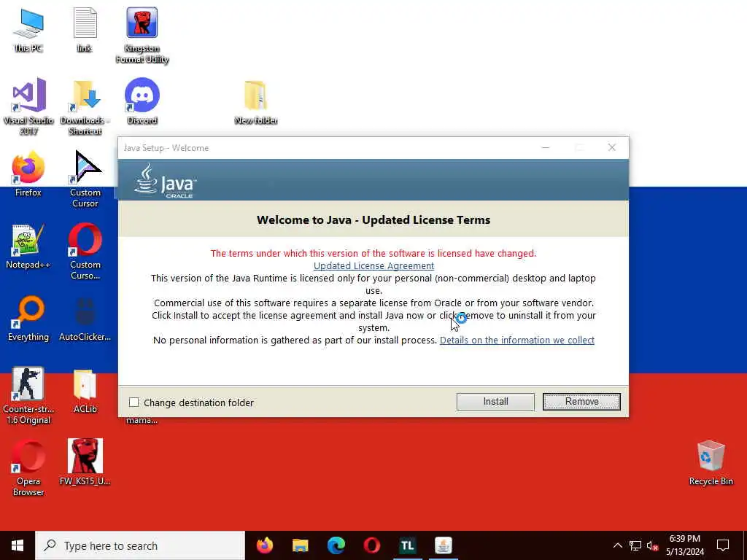Open the Action Center notifications icon
This screenshot has height=560, width=747.
723,545
